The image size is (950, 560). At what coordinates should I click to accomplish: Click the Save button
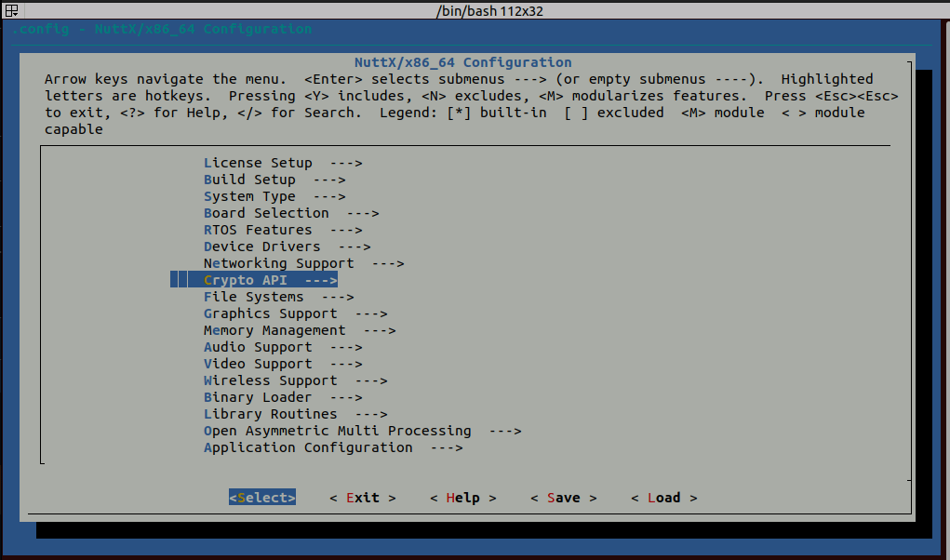click(562, 497)
